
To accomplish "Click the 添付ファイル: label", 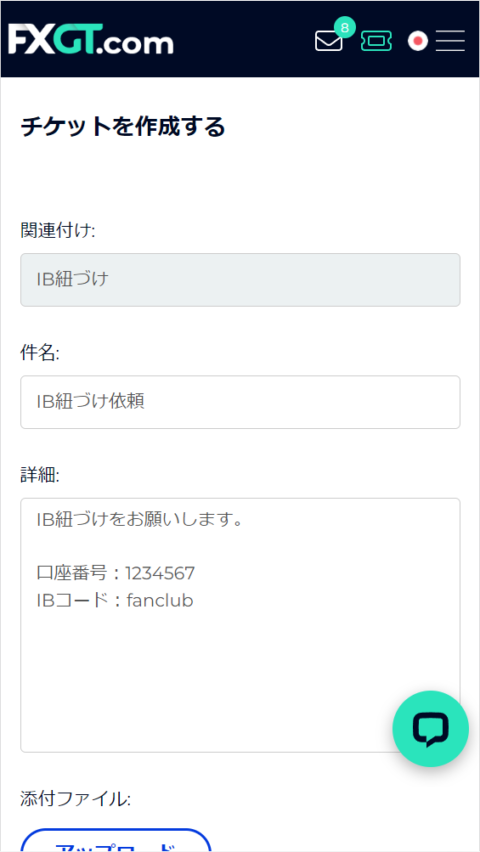I will point(76,799).
